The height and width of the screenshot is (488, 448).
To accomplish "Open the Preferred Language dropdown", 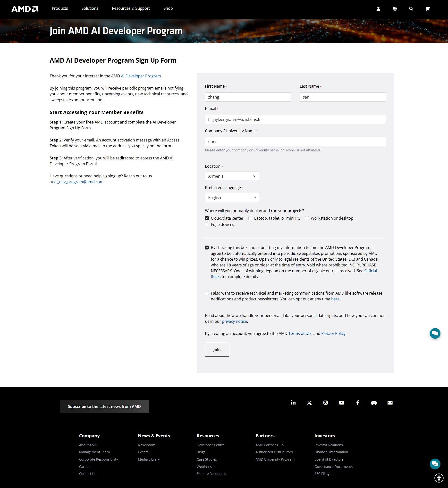I will (232, 198).
